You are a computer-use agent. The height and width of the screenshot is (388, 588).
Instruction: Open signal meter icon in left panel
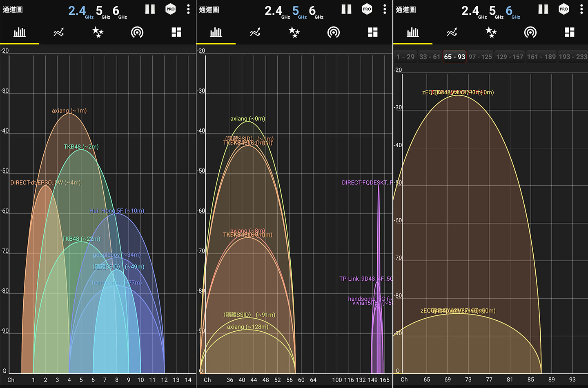(x=137, y=32)
